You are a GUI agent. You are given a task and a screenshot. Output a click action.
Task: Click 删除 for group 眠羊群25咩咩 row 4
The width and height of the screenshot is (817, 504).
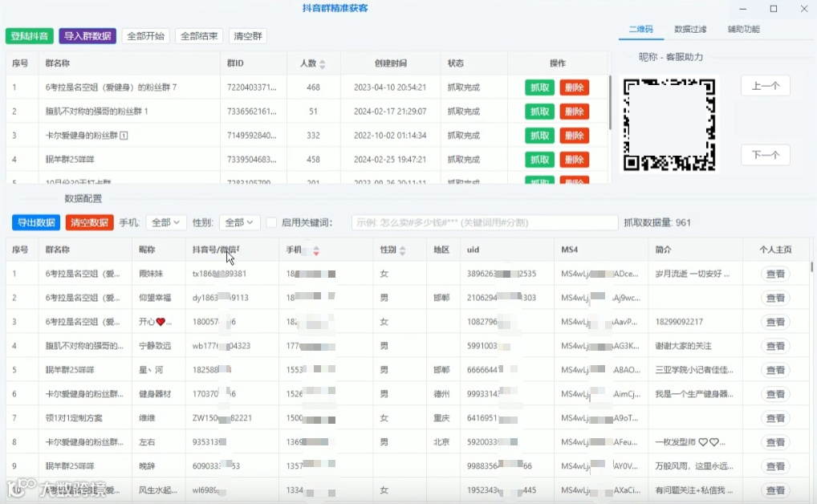[x=574, y=160]
